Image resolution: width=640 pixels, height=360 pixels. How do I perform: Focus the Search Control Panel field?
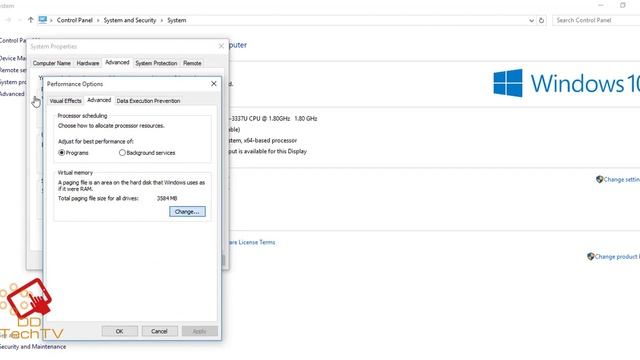(596, 20)
